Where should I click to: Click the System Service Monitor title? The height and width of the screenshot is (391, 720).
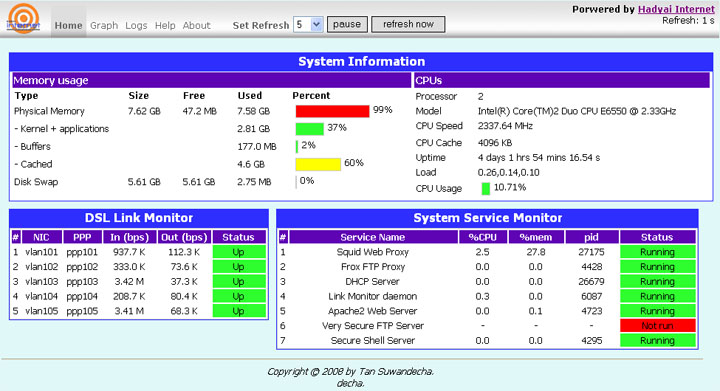click(x=487, y=218)
